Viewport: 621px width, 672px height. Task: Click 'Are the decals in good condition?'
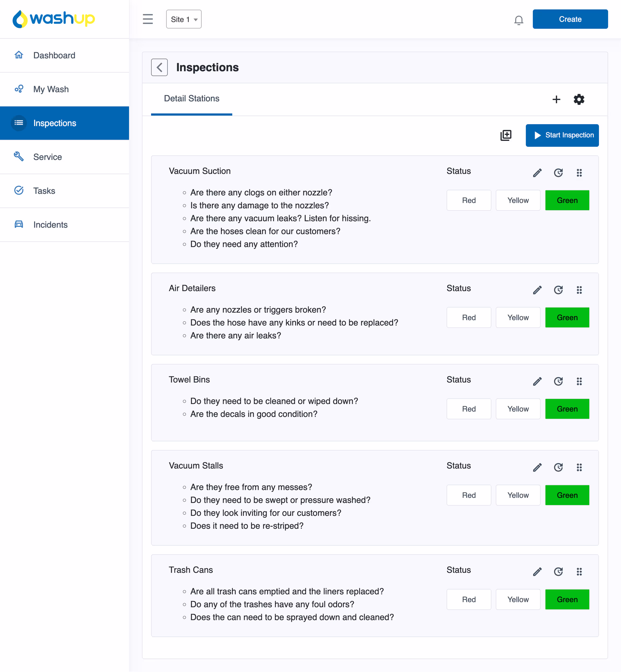pos(254,414)
